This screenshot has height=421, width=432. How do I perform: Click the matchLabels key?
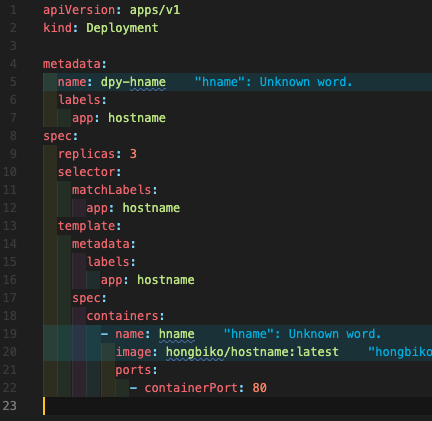pyautogui.click(x=112, y=190)
